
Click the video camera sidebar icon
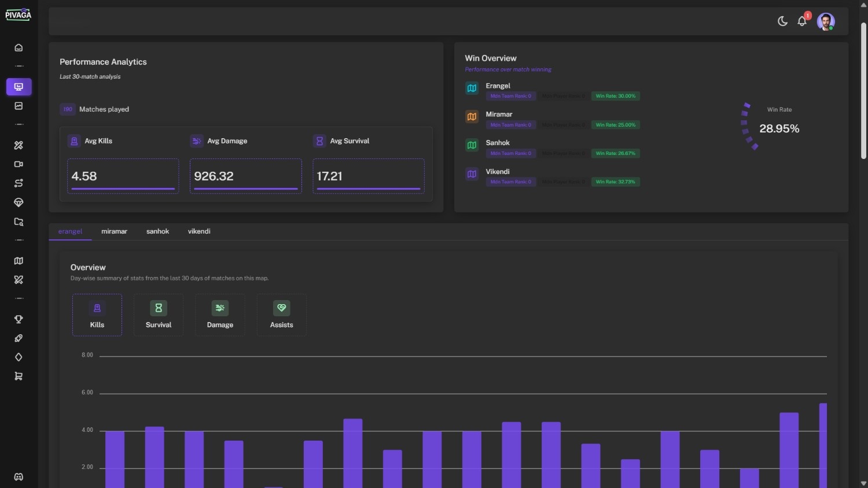19,164
